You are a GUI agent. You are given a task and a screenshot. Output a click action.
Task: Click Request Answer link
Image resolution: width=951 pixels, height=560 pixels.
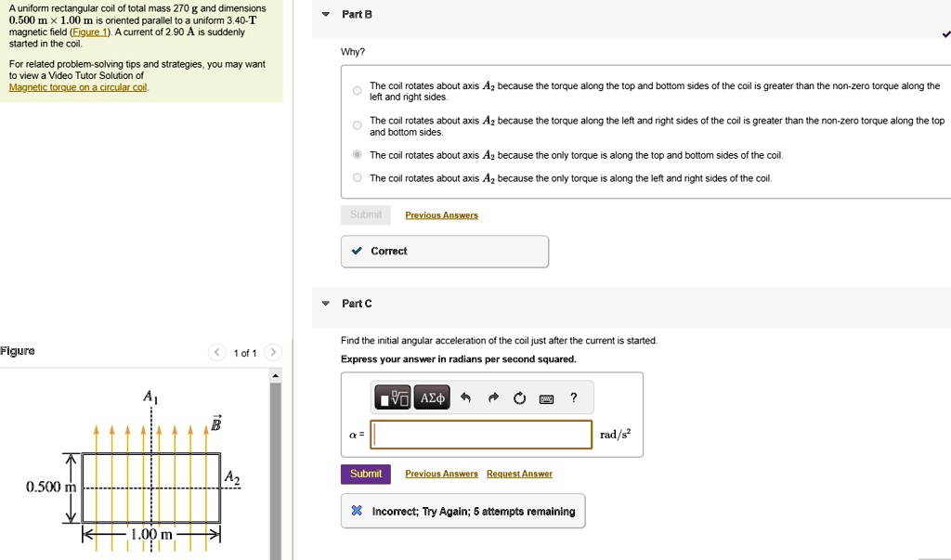click(x=519, y=474)
